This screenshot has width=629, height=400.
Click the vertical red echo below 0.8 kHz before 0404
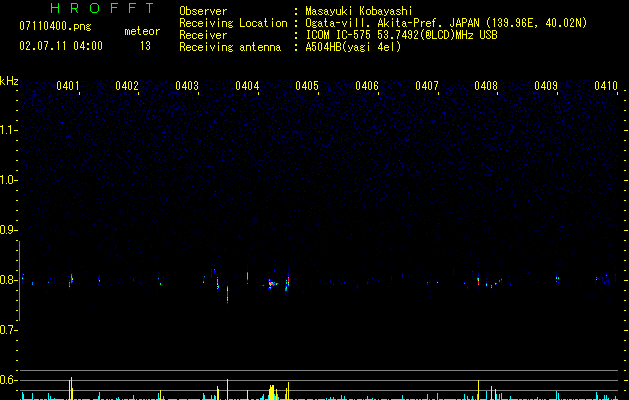coord(227,294)
